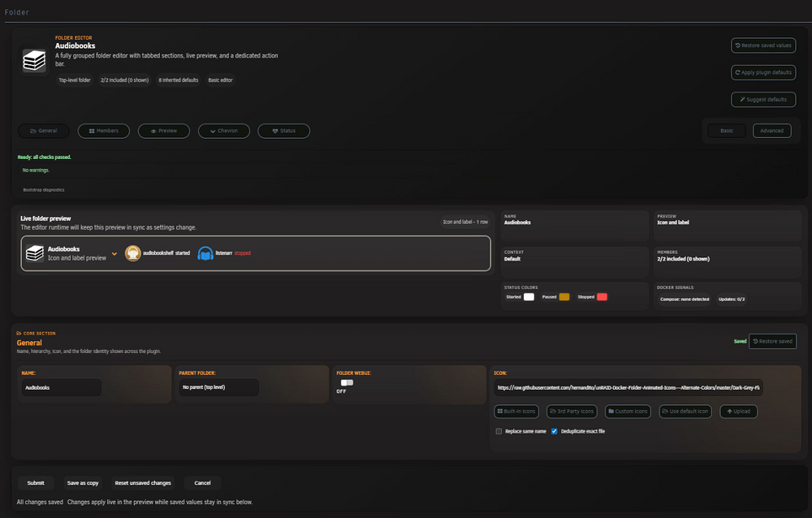Click Apply plugin defaults button
The height and width of the screenshot is (518, 812).
763,72
